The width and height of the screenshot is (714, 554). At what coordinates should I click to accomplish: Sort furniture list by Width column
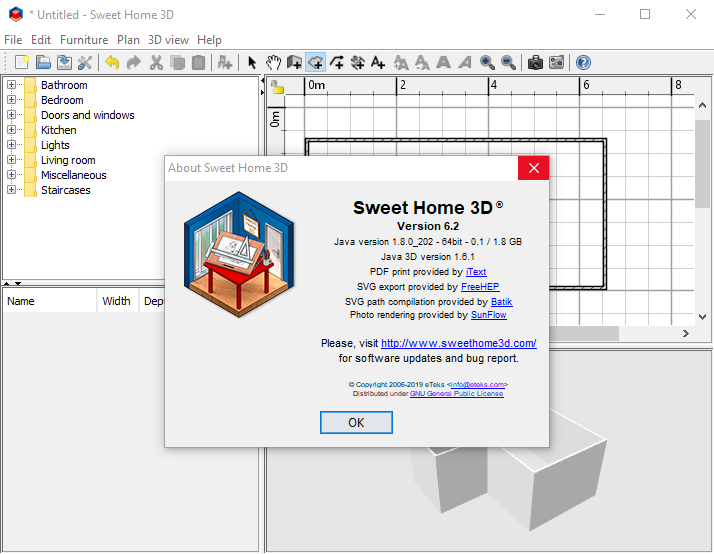coord(117,301)
